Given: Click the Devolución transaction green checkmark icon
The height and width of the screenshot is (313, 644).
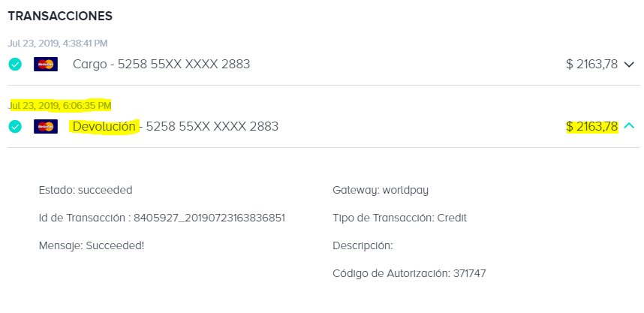Looking at the screenshot, I should click(15, 127).
